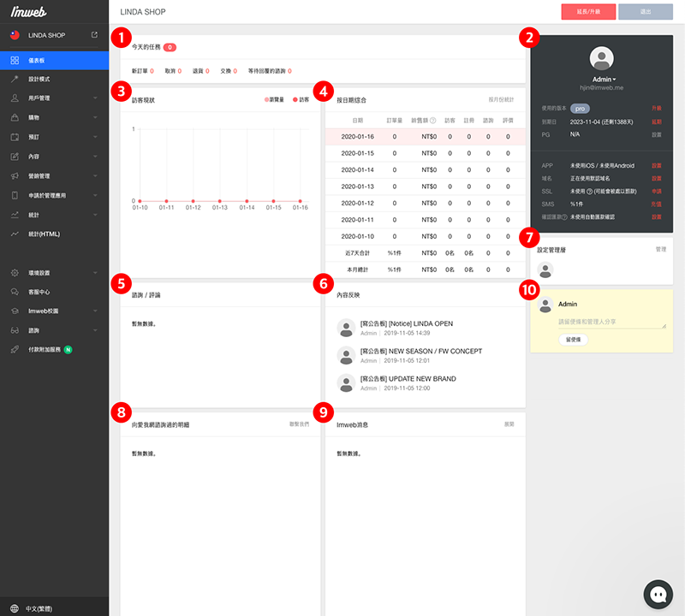Click the memo input field under Admin
685x616 pixels.
point(612,322)
